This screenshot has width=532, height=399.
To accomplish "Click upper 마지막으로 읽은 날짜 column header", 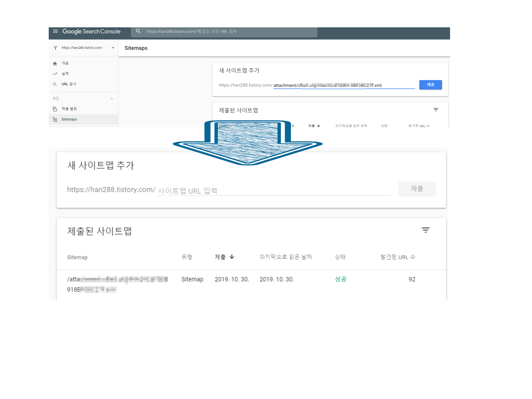I will point(351,126).
